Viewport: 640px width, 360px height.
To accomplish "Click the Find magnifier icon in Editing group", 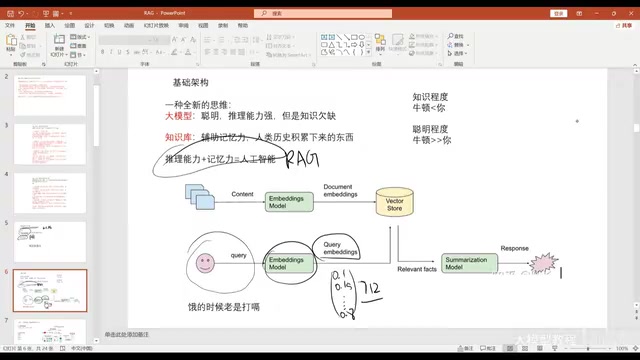I will [451, 36].
